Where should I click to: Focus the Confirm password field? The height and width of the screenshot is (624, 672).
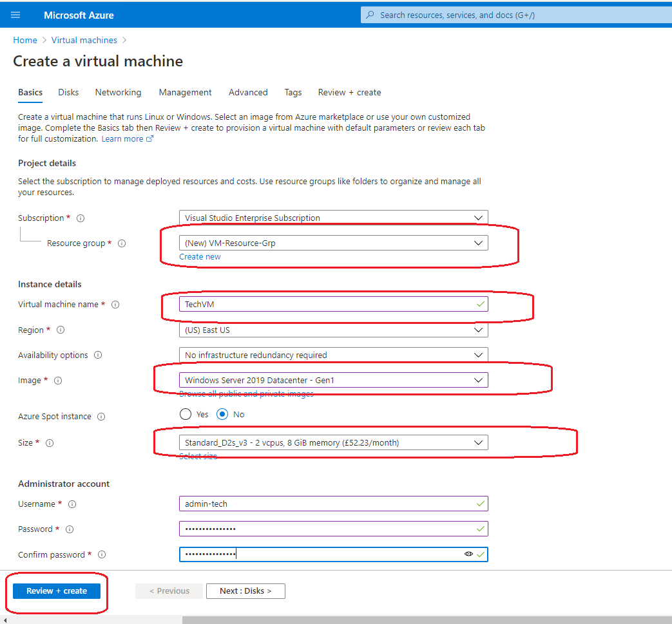(334, 554)
